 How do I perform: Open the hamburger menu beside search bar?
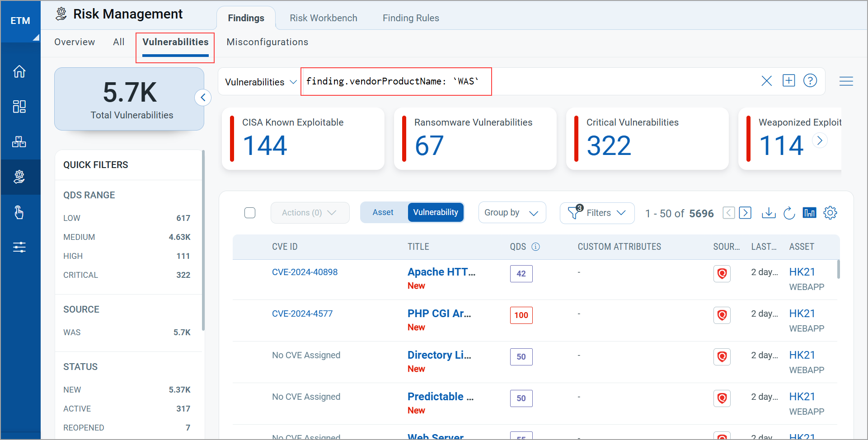(x=846, y=81)
